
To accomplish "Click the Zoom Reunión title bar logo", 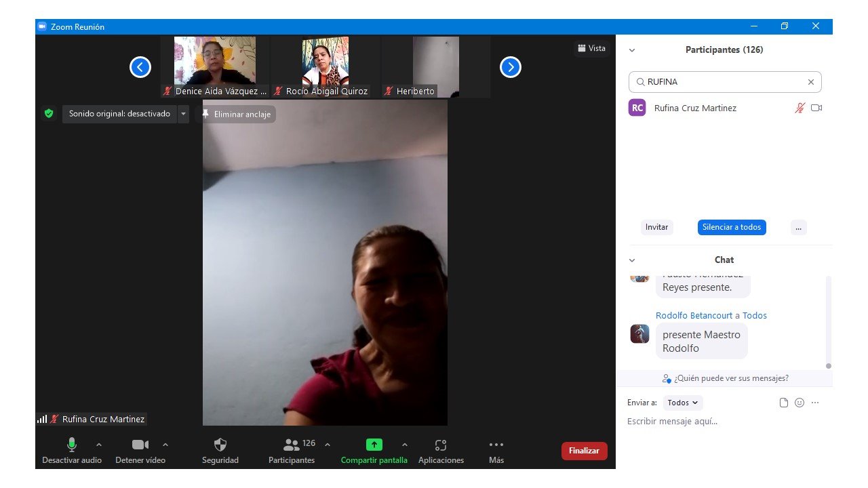I will tap(42, 26).
